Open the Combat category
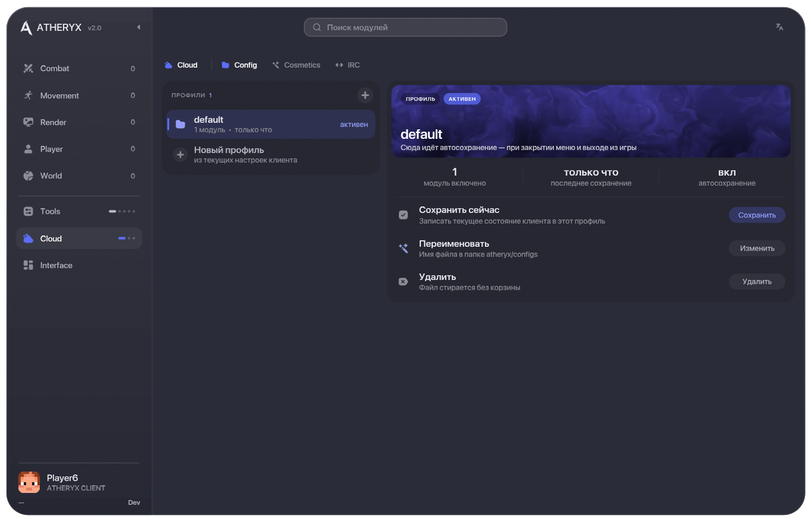Image resolution: width=812 pixels, height=522 pixels. 79,69
